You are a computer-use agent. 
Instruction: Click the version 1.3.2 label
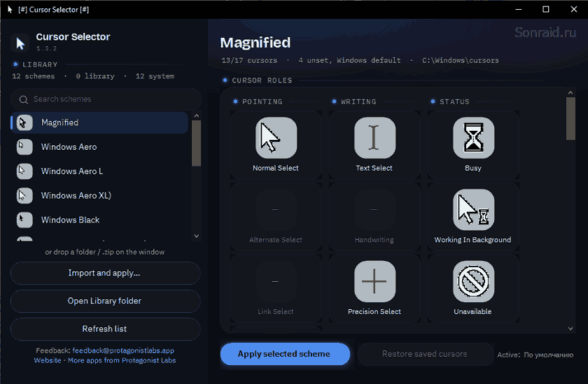(x=46, y=48)
